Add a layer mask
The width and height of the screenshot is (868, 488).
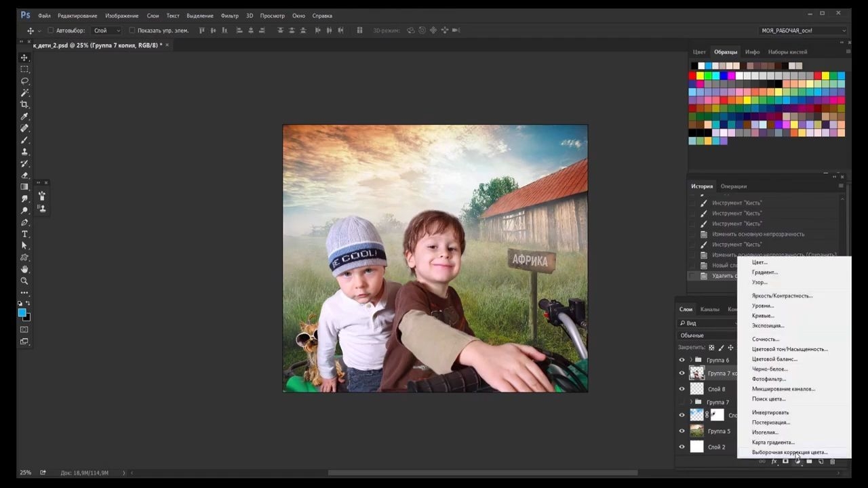pyautogui.click(x=785, y=462)
